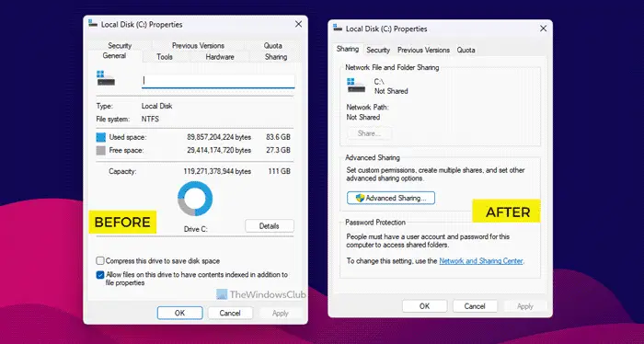
Task: Open Previous Versions tab in left window
Action: 198,46
